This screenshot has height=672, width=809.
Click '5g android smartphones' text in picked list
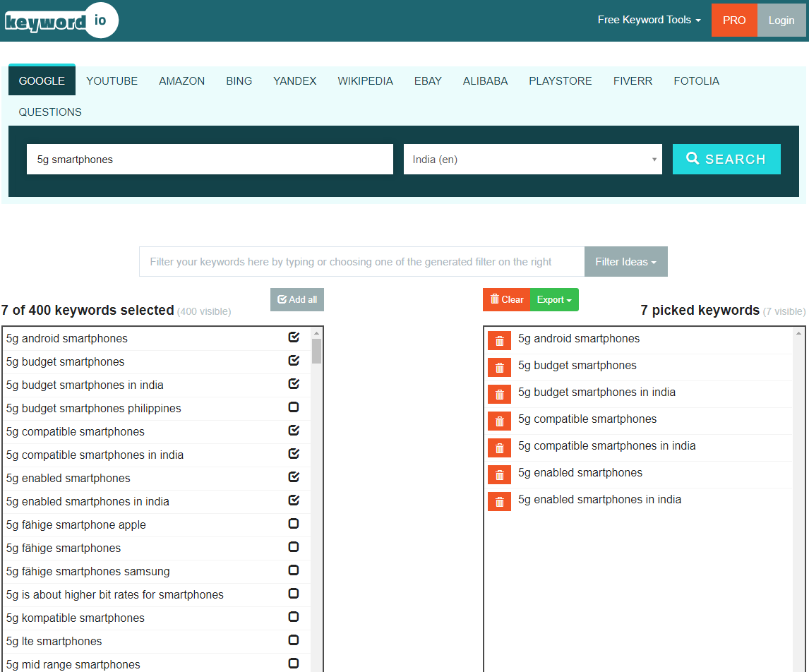tap(579, 338)
